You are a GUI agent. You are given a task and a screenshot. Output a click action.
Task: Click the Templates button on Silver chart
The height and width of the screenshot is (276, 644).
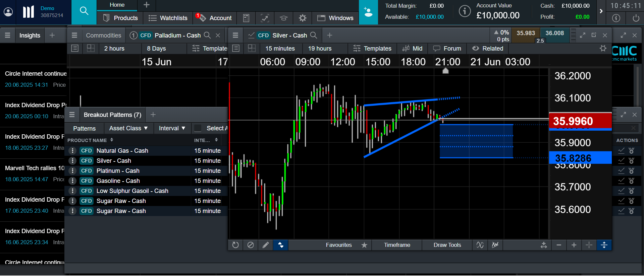(x=372, y=49)
